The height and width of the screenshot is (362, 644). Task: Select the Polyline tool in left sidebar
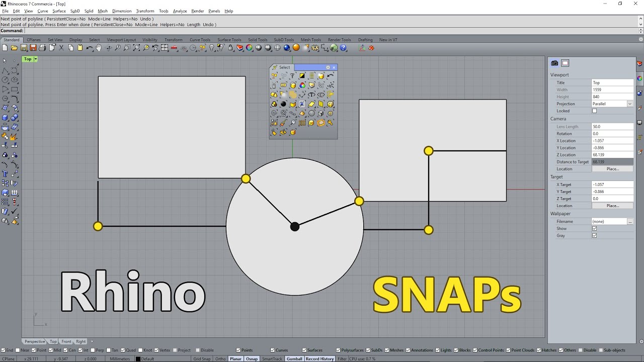5,70
